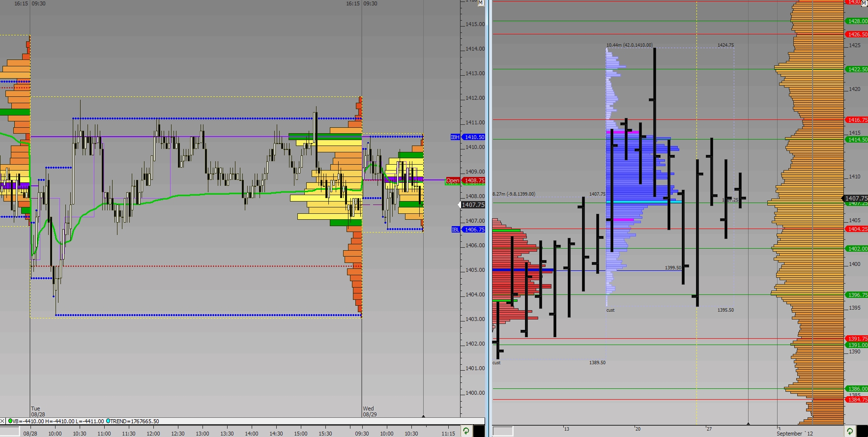Click the empty box left of time axis in left chart
This screenshot has height=437, width=868.
click(x=10, y=432)
